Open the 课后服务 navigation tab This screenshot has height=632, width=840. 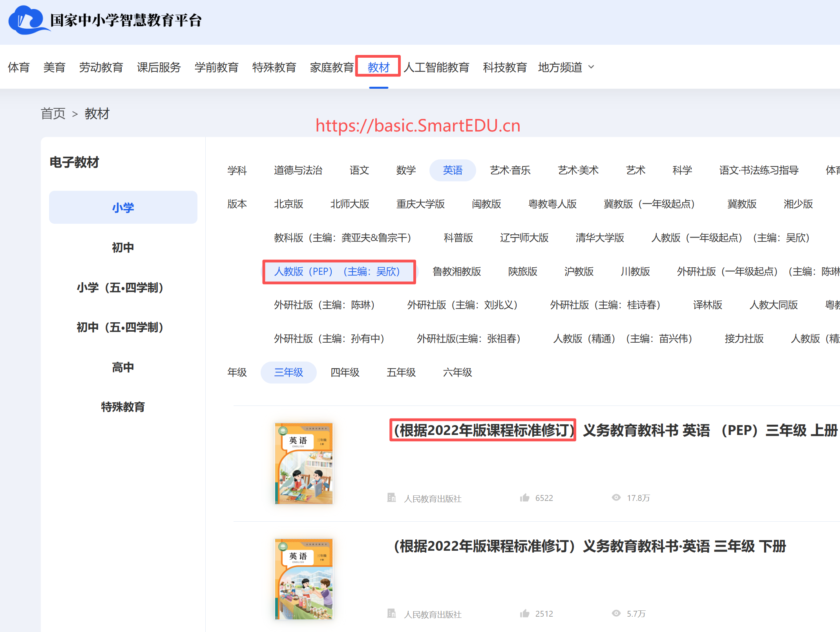click(x=159, y=67)
